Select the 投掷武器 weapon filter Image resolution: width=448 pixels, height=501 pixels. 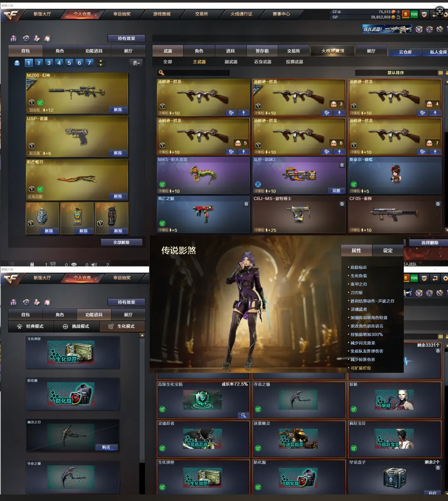coord(295,62)
